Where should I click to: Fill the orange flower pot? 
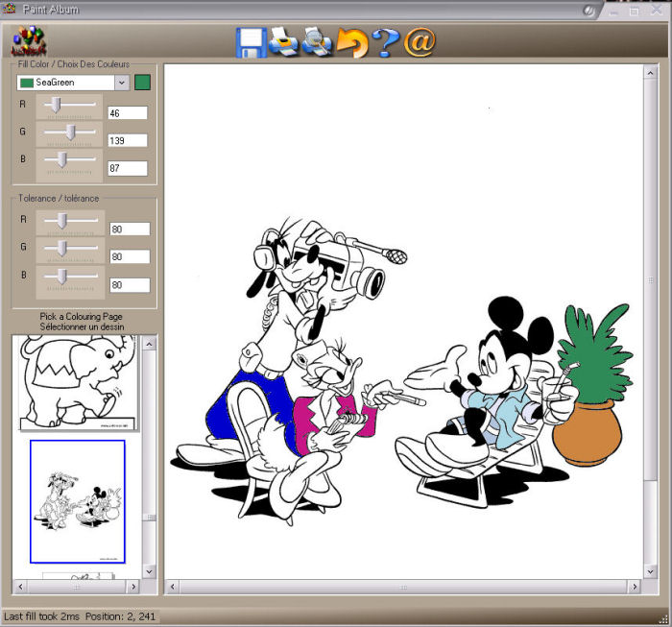pos(588,435)
